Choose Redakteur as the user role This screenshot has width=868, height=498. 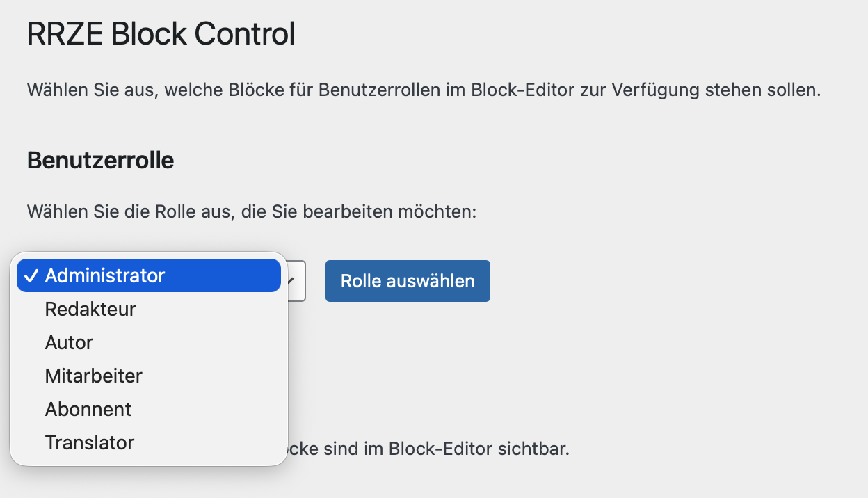click(x=90, y=309)
